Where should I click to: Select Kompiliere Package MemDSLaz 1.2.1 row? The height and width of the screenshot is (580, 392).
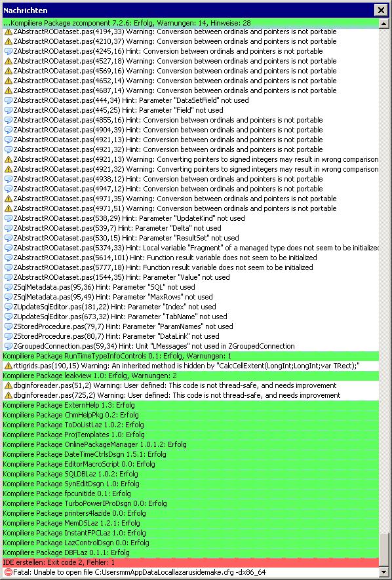coord(191,524)
